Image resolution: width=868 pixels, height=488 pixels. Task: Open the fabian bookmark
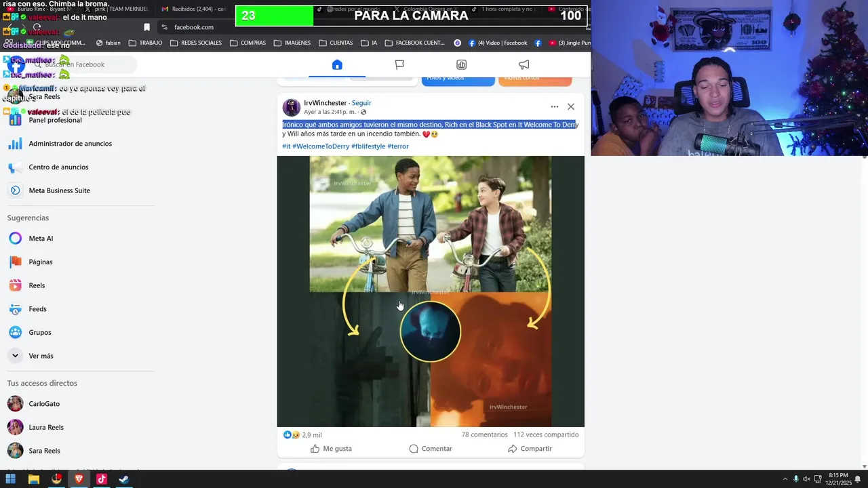coord(108,43)
